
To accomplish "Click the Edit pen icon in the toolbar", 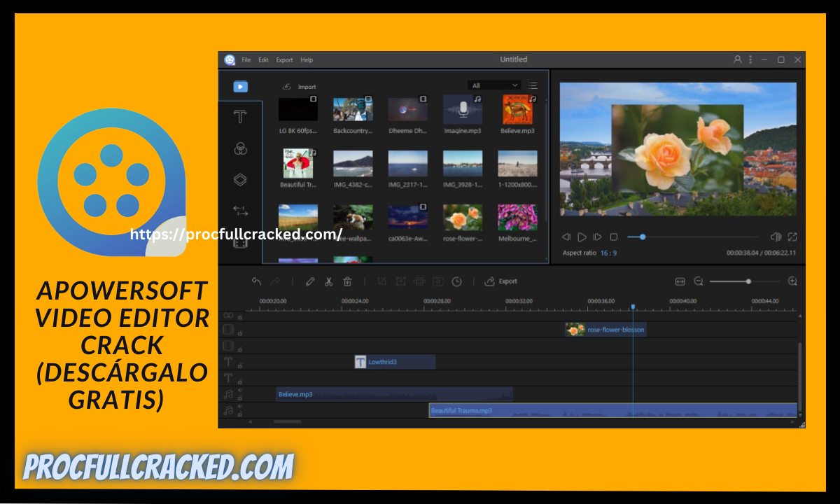I will pyautogui.click(x=309, y=282).
